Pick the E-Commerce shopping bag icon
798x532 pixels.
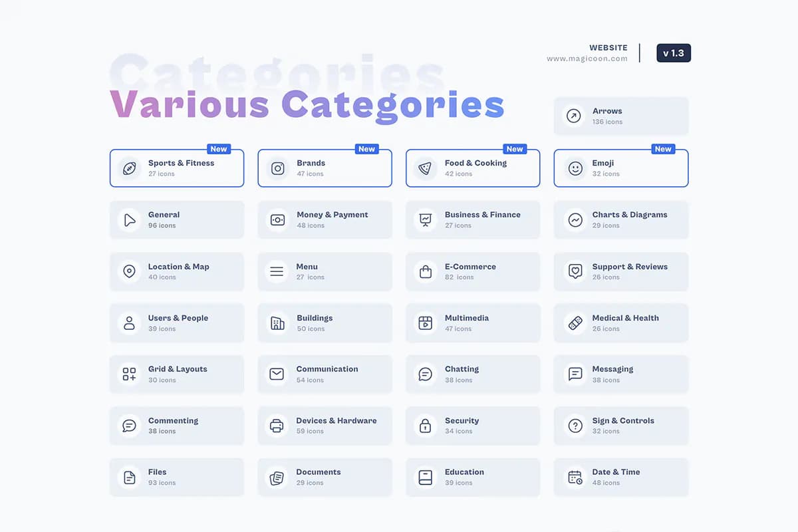click(x=426, y=271)
